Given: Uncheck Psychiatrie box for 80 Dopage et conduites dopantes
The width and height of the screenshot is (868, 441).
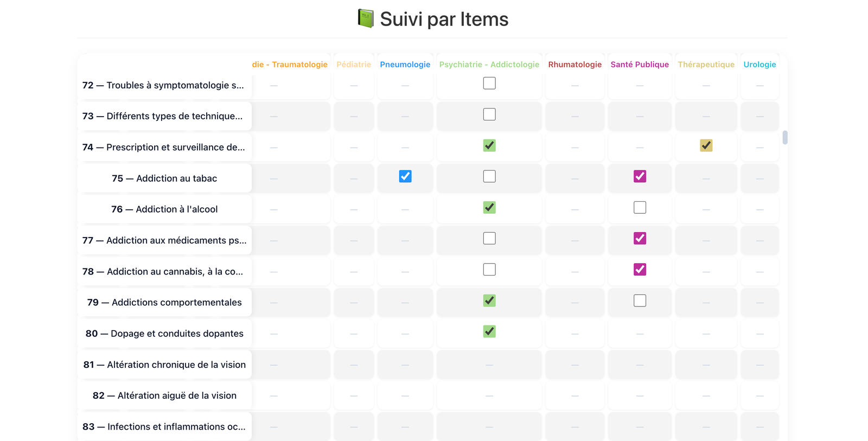Looking at the screenshot, I should click(489, 331).
